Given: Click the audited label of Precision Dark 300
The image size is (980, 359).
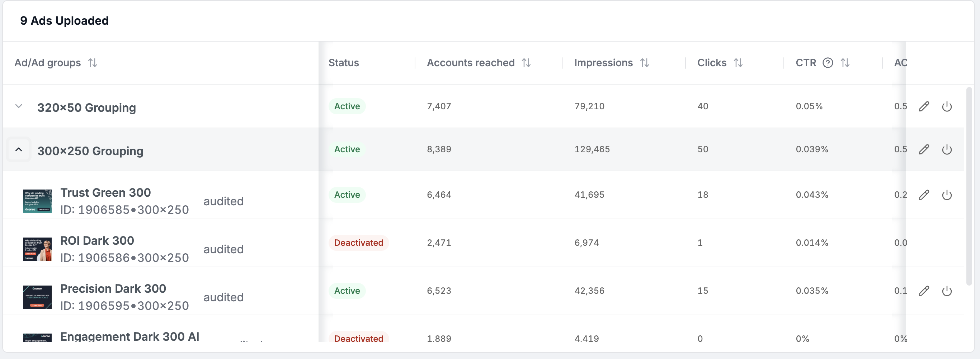Looking at the screenshot, I should pyautogui.click(x=223, y=297).
